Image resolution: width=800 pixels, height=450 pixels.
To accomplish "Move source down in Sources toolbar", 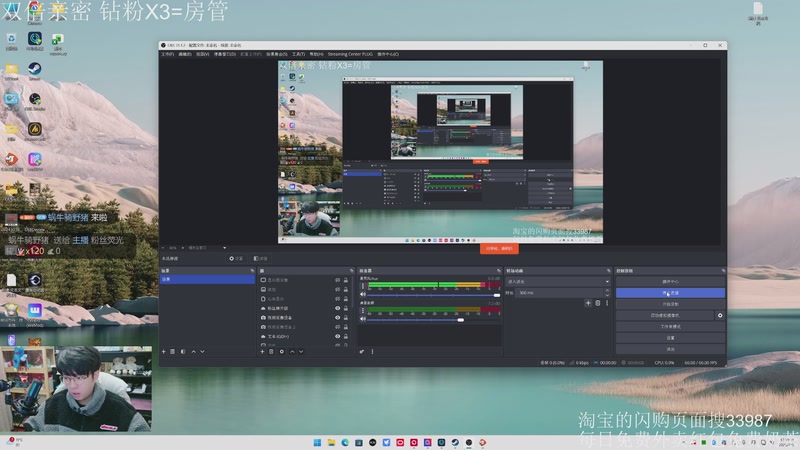I will [301, 352].
